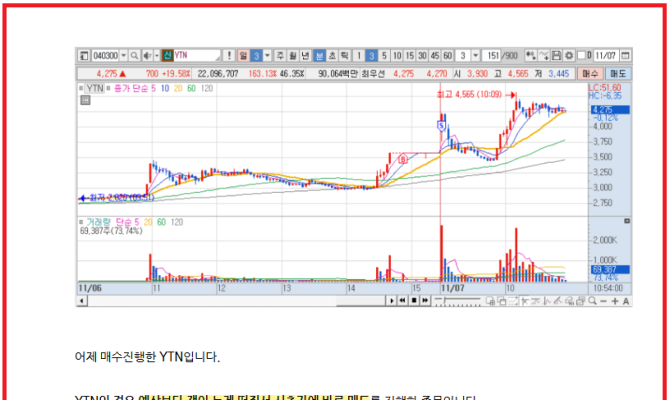670x400 pixels.
Task: Click the YTN stock name input field
Action: coord(194,55)
